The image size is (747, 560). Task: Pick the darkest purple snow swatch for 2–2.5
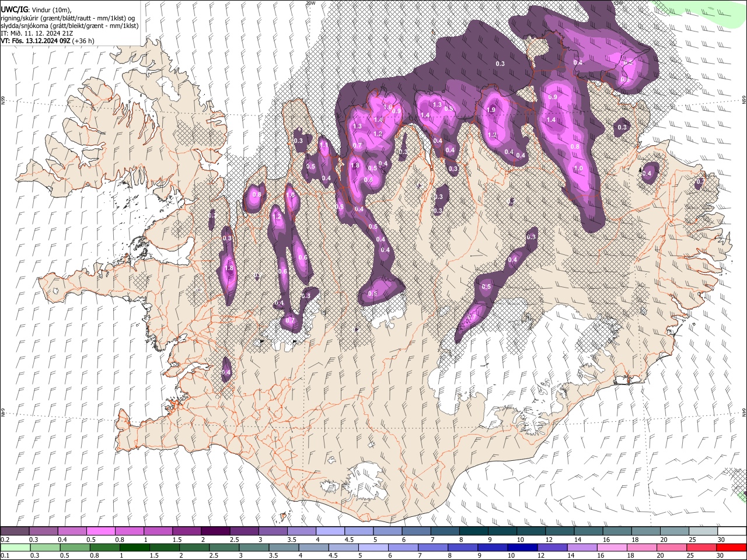[215, 531]
